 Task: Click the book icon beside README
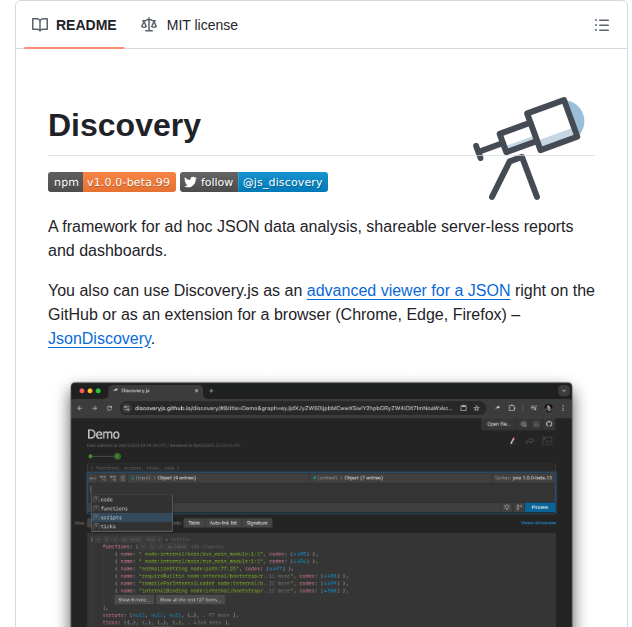[40, 25]
